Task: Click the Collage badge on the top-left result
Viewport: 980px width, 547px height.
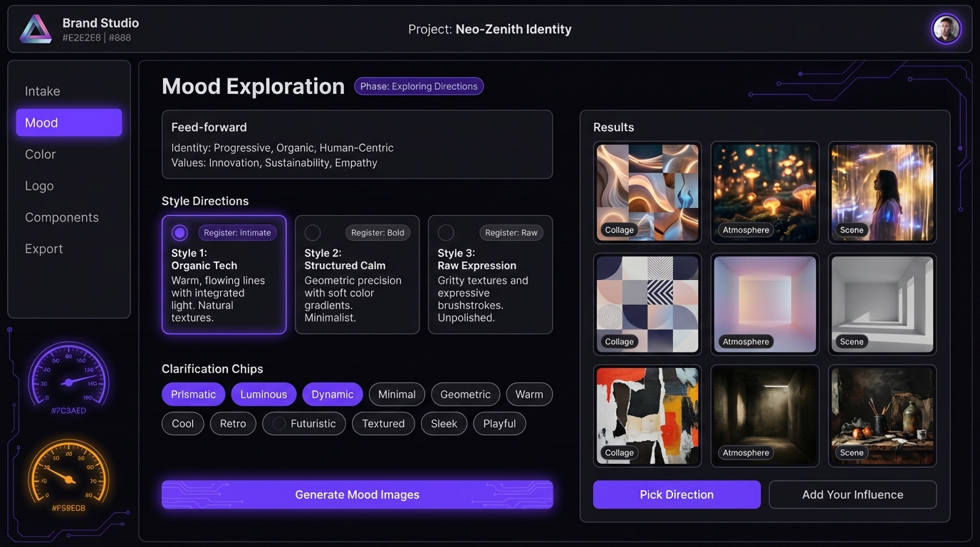Action: [619, 230]
